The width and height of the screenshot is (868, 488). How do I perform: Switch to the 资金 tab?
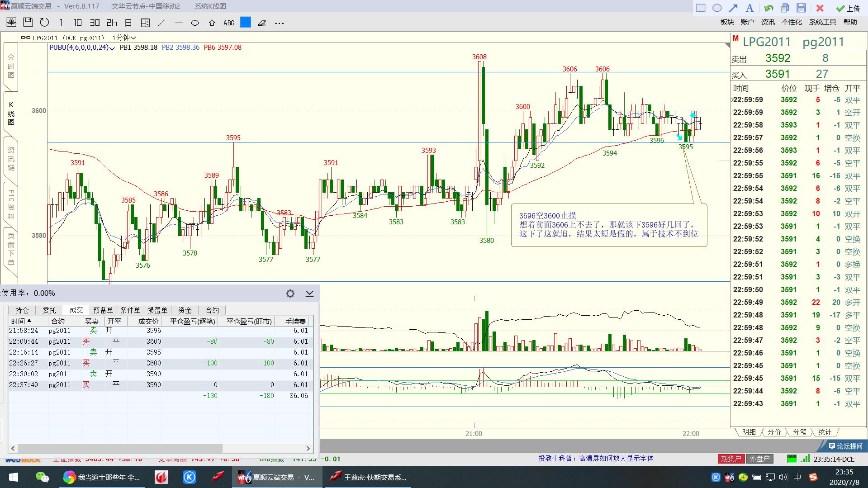pyautogui.click(x=185, y=310)
